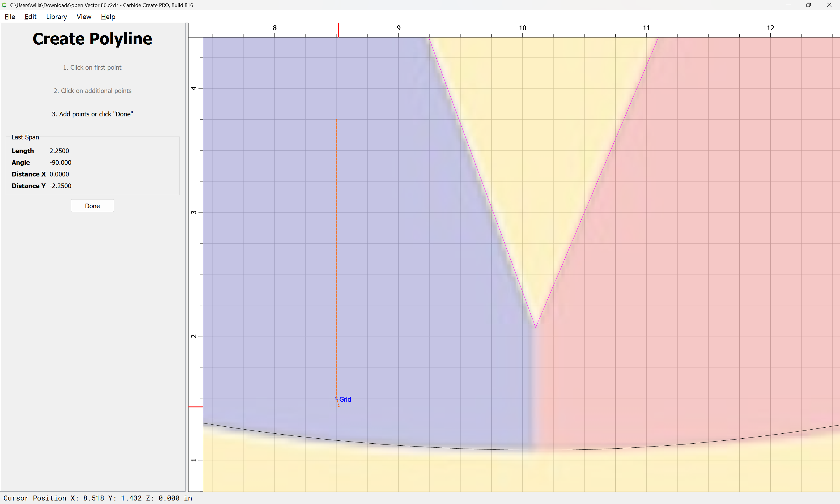
Task: Click the blue 'Grid' snap label
Action: (345, 399)
